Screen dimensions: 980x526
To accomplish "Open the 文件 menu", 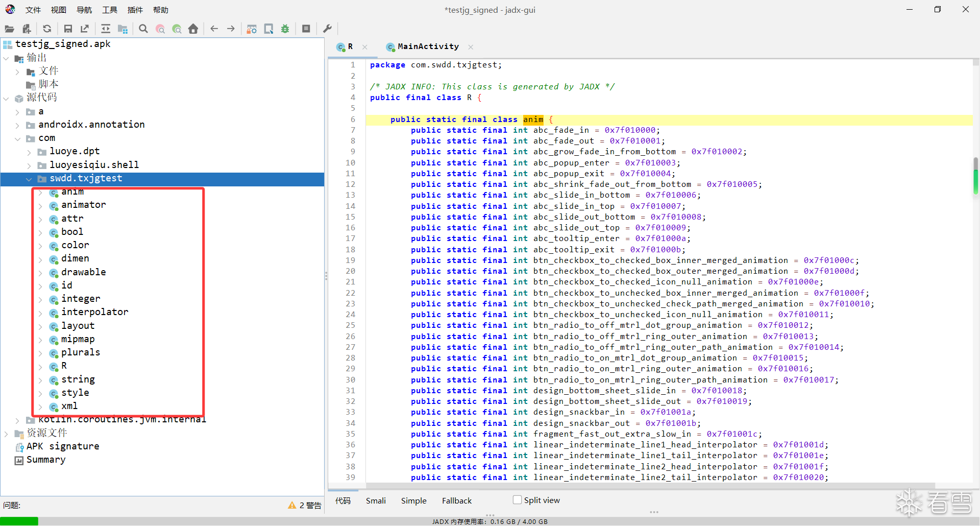I will 33,10.
